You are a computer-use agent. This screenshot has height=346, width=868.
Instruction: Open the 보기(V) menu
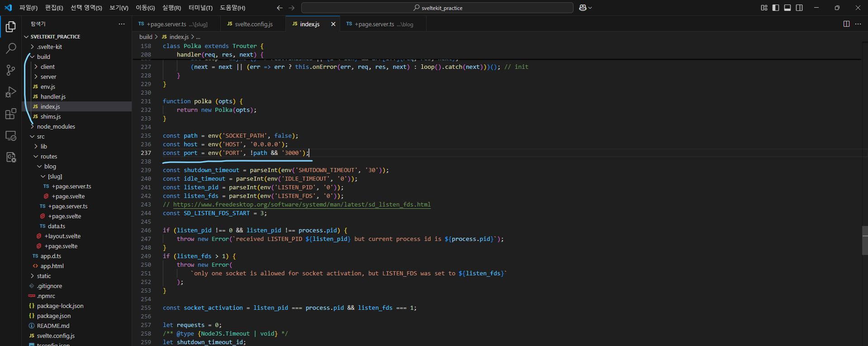[119, 8]
